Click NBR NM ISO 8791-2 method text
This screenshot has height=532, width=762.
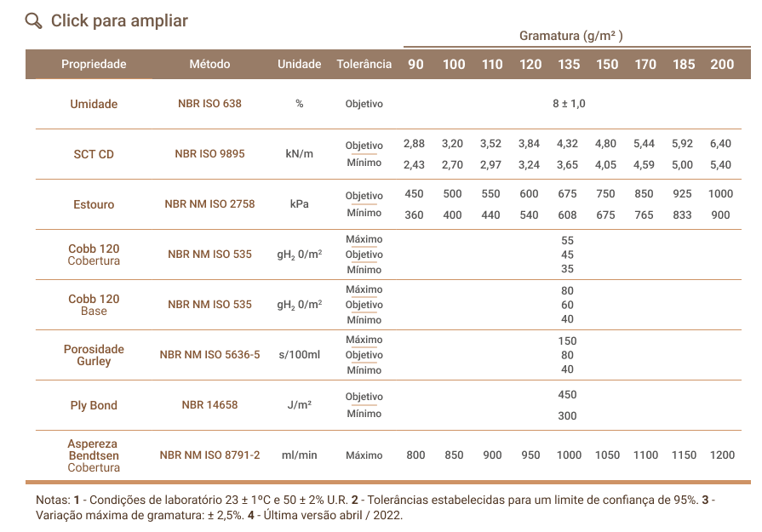click(x=209, y=455)
